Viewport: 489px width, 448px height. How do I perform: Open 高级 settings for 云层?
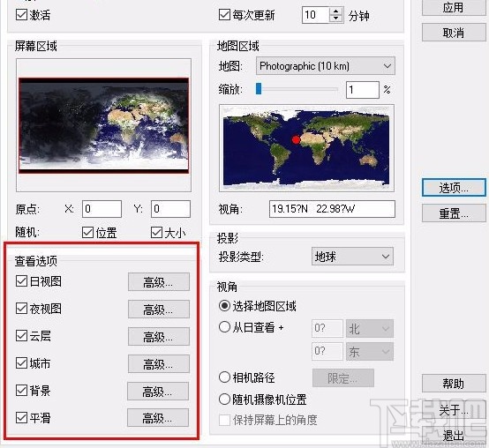159,337
